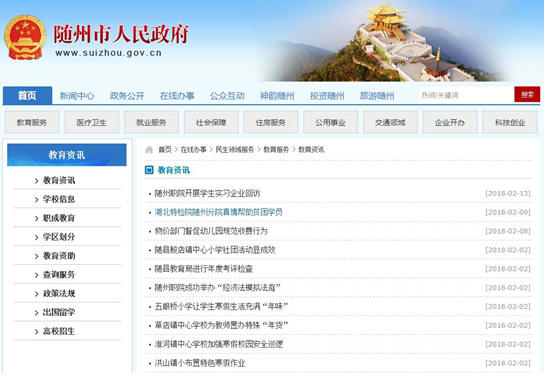The height and width of the screenshot is (380, 544).
Task: Expand the 职成教育 sidebar arrow
Action: tap(36, 218)
